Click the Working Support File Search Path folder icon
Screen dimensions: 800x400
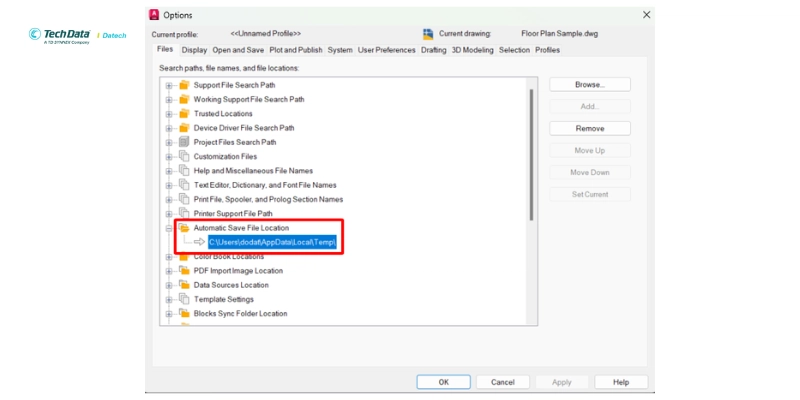point(184,99)
